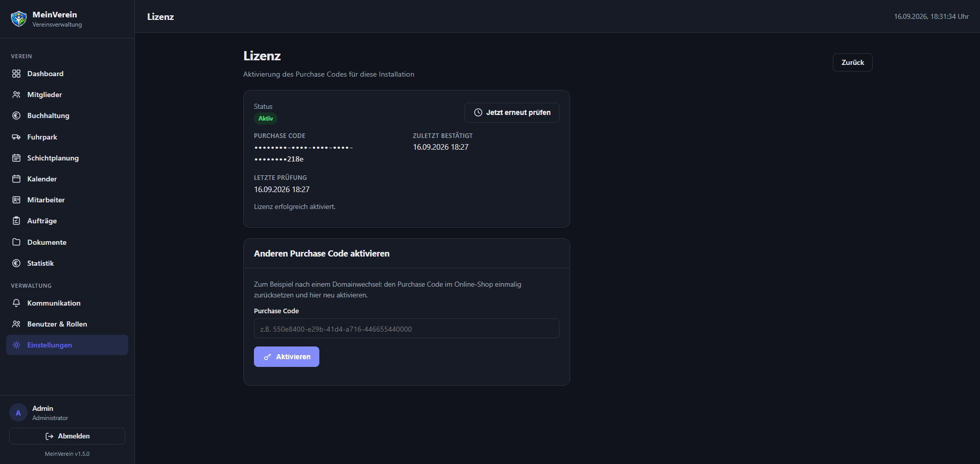Click the Aktivieren button
The height and width of the screenshot is (464, 980).
tap(287, 357)
